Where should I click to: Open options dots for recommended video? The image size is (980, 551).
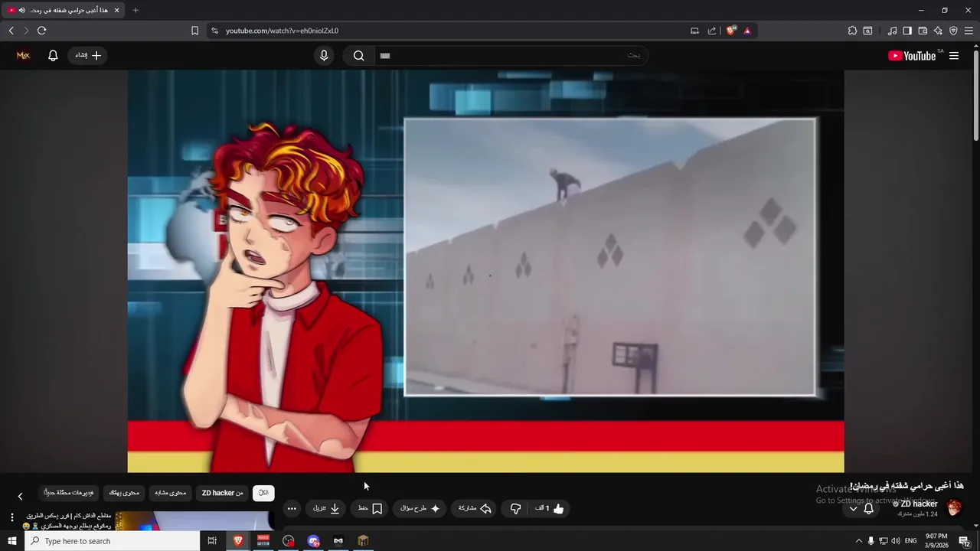click(x=11, y=518)
